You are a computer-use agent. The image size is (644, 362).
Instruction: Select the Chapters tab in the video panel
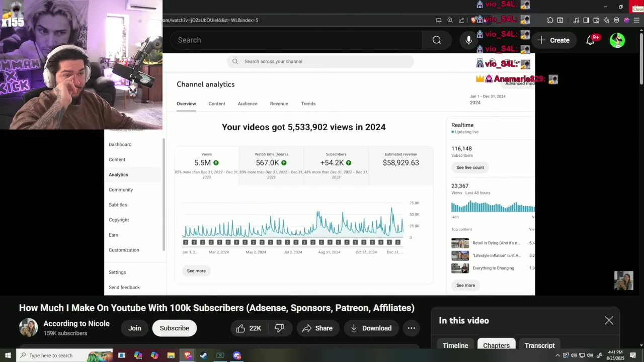(496, 345)
